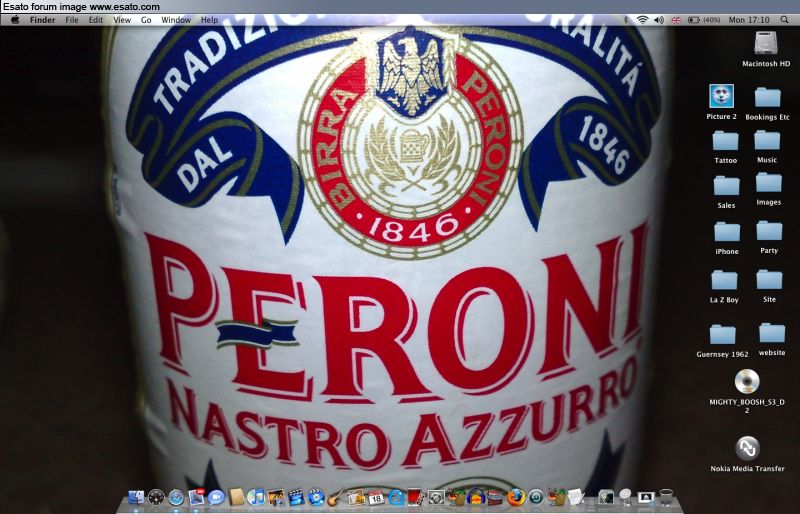The width and height of the screenshot is (800, 514).
Task: Launch iMovie from the Dock
Action: pos(296,497)
